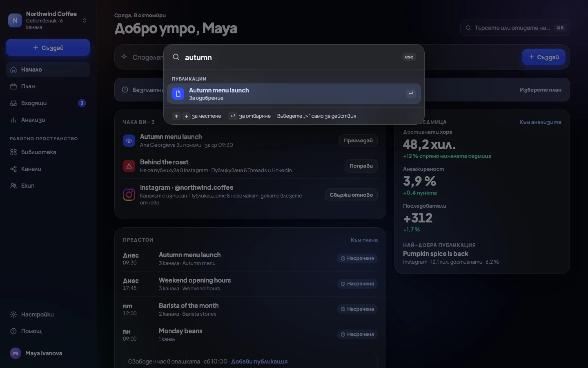Open Помощ question mark icon
The height and width of the screenshot is (368, 588).
13,331
